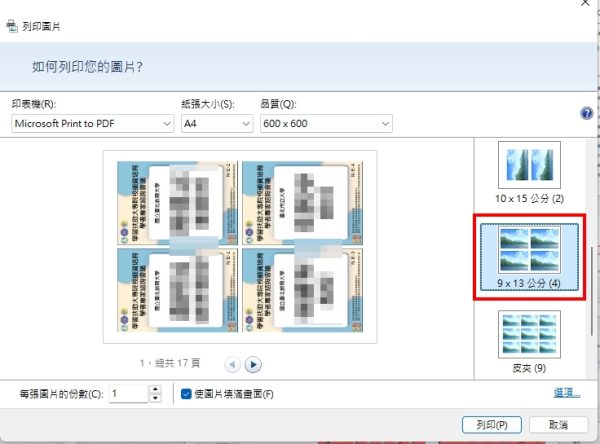Open the 品質 600 x 600 dropdown
Screen dimensions: 600x444
(325, 123)
